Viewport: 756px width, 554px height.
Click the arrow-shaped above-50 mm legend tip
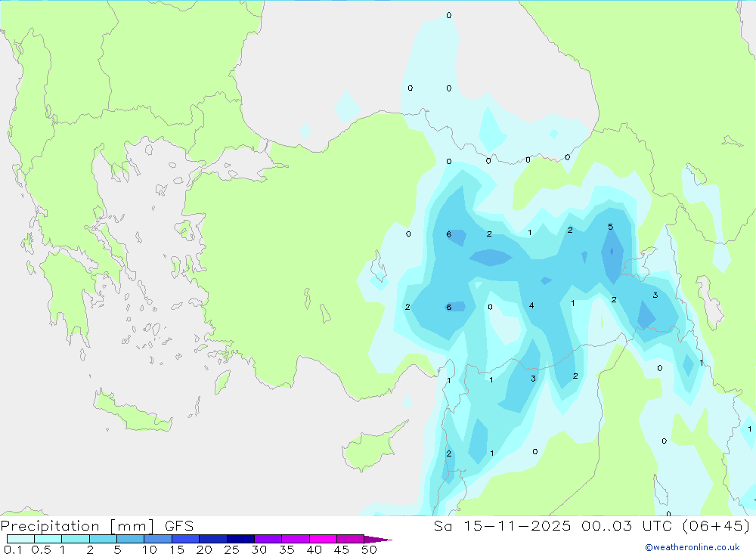coord(378,539)
